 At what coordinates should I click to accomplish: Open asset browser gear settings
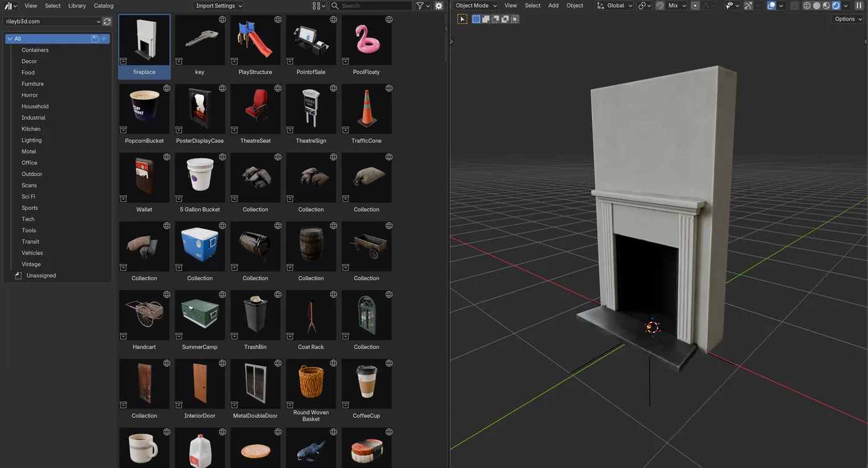tap(439, 6)
